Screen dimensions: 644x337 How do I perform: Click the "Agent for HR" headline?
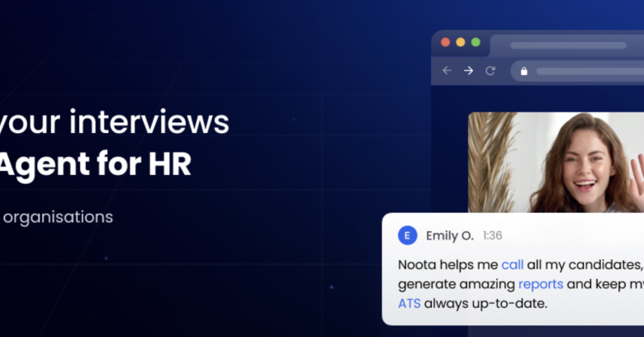95,164
